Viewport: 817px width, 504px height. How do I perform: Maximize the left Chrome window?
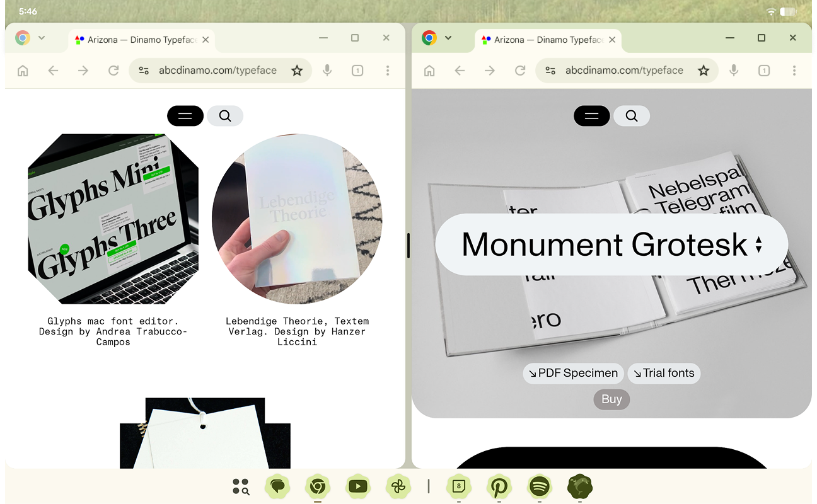pyautogui.click(x=355, y=38)
